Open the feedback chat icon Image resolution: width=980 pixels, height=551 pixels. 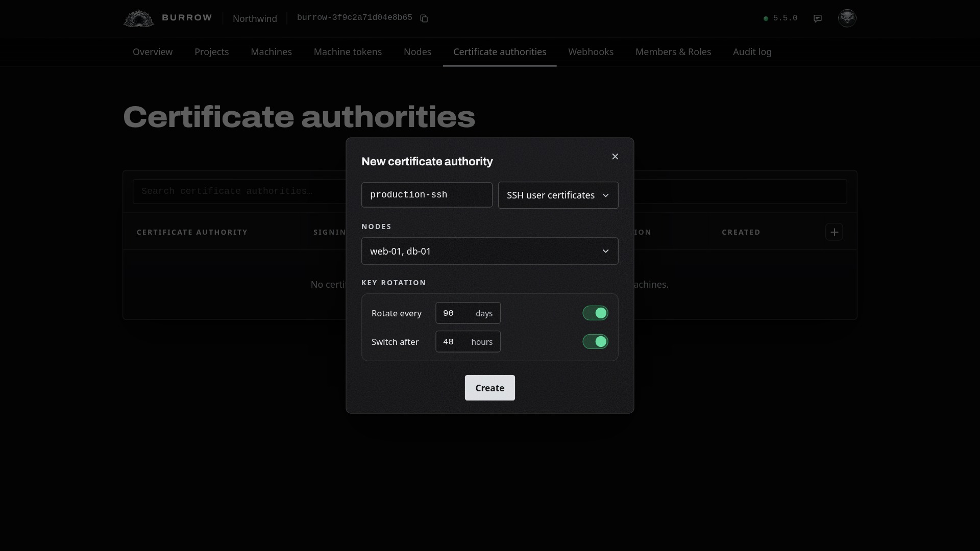[818, 18]
